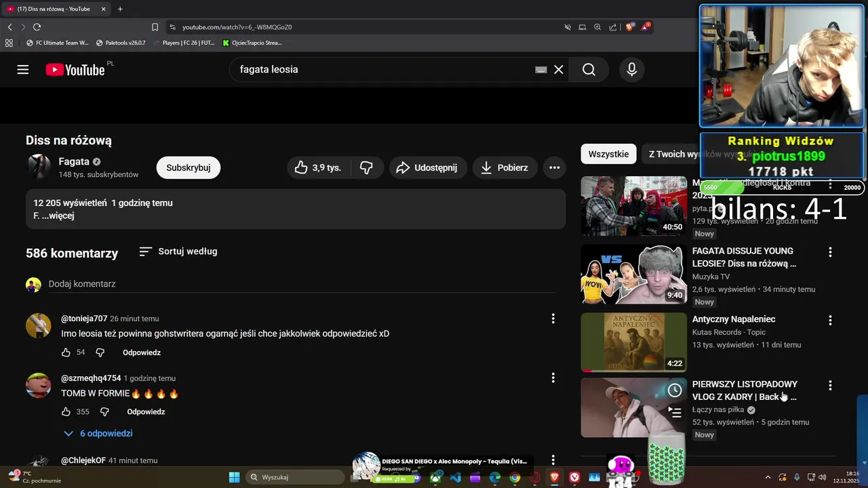The height and width of the screenshot is (488, 868).
Task: Open options menu for @tonieja707's comment
Action: tap(553, 319)
